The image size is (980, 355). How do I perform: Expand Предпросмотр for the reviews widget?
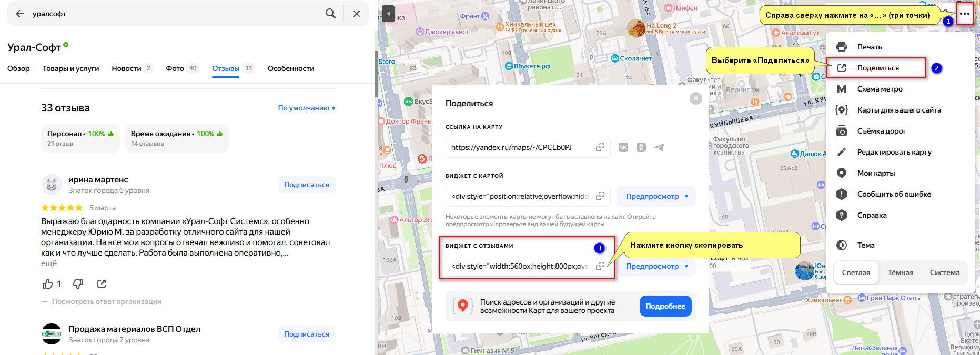pyautogui.click(x=656, y=266)
